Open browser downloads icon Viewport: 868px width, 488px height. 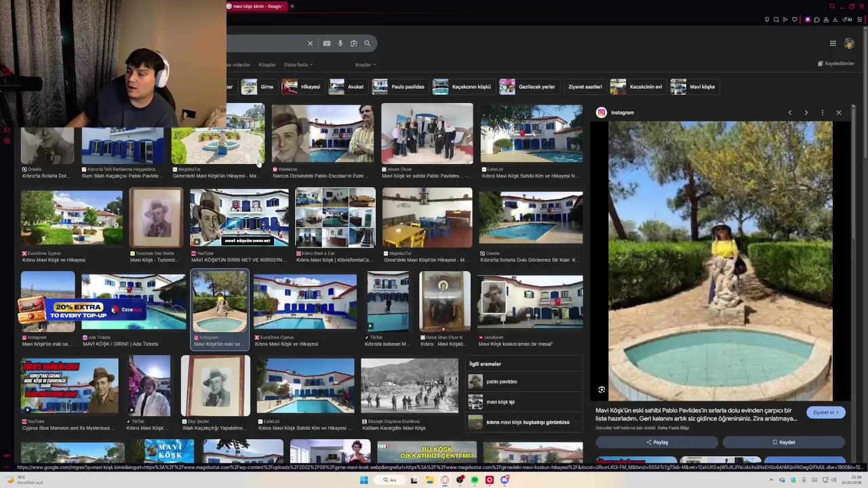tap(836, 20)
